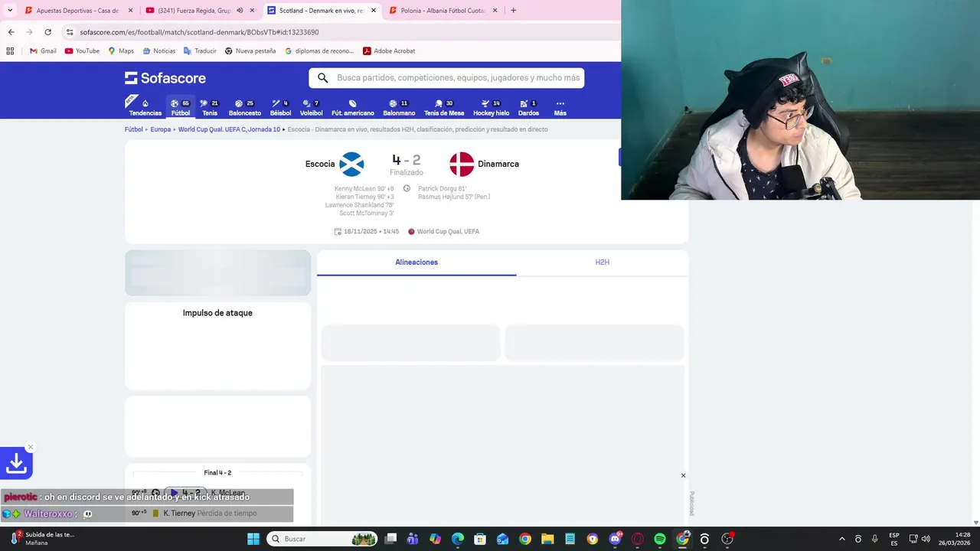
Task: Open Spotify from the taskbar
Action: 660,539
